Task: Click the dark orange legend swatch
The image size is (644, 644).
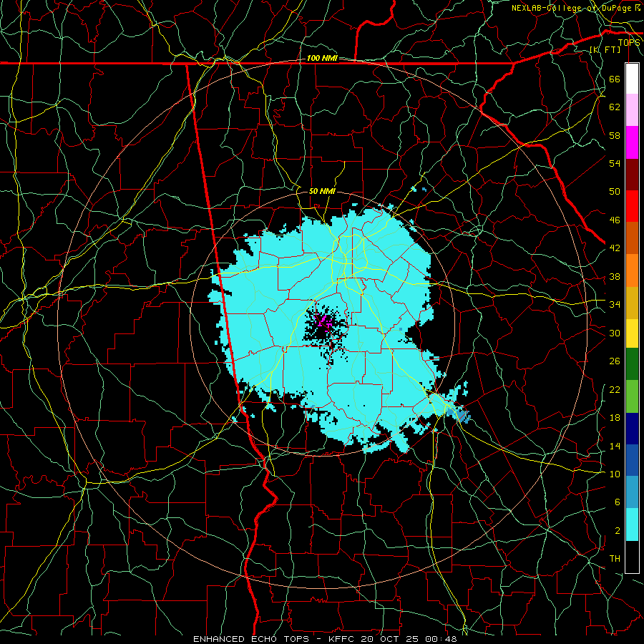Action: pos(632,238)
